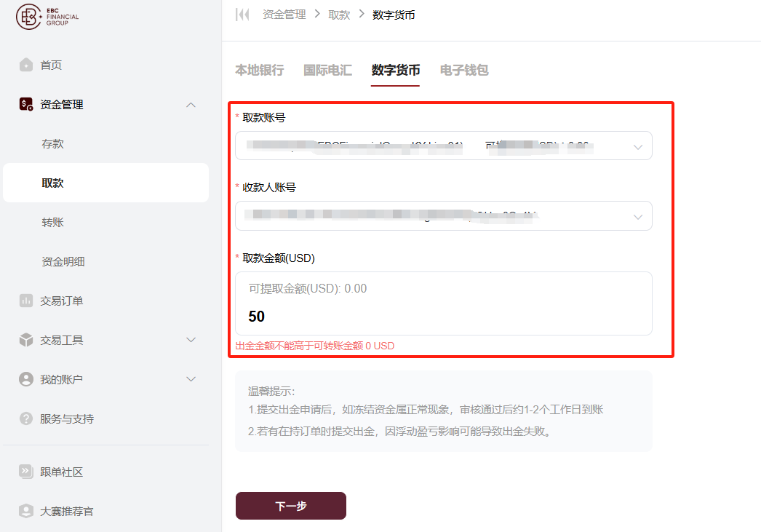Open the 首页 home icon

click(26, 65)
